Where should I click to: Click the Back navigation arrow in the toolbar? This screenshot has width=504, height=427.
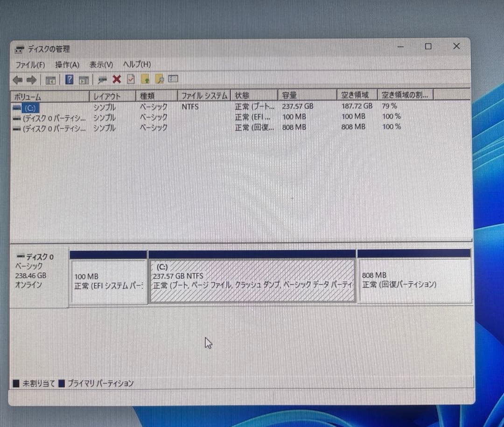18,79
